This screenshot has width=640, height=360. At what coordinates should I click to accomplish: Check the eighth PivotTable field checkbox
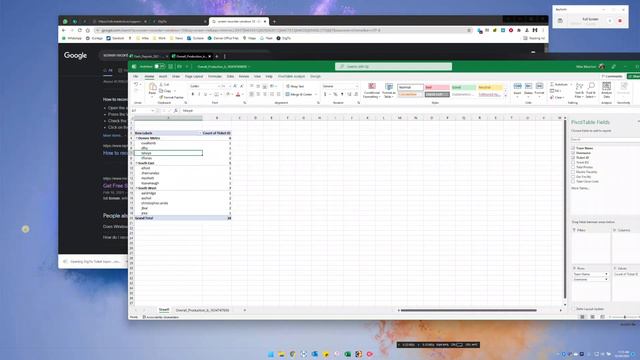click(x=573, y=181)
